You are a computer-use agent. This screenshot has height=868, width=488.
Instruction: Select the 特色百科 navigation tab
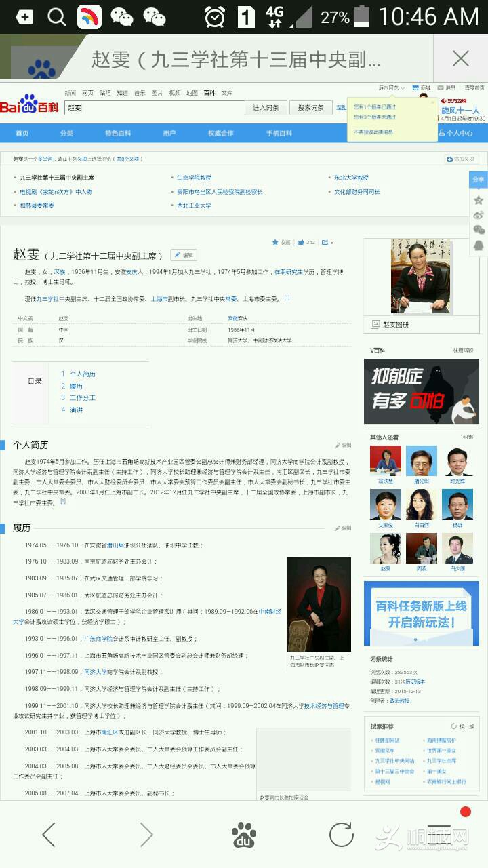pyautogui.click(x=118, y=133)
